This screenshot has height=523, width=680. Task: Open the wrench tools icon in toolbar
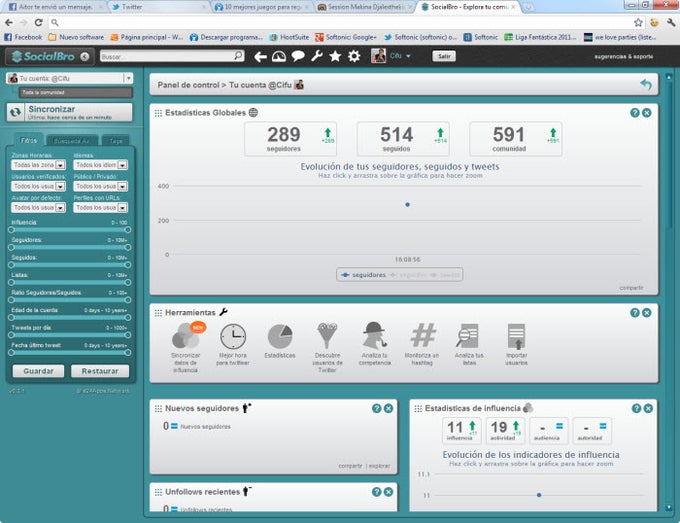point(317,56)
